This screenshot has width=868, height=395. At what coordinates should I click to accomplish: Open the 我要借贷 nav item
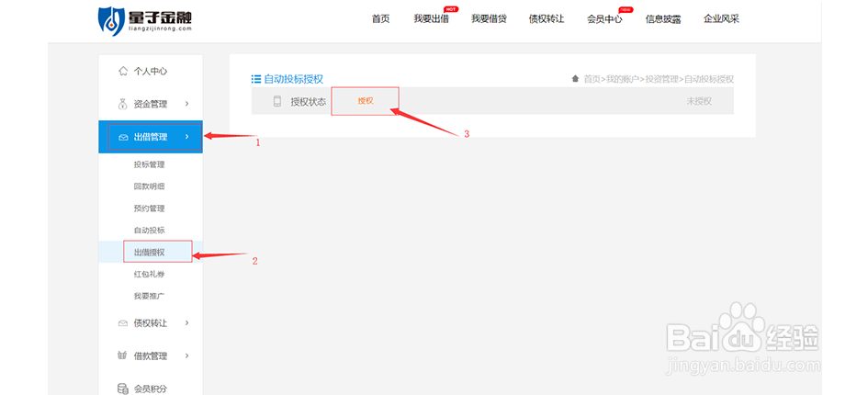(489, 19)
